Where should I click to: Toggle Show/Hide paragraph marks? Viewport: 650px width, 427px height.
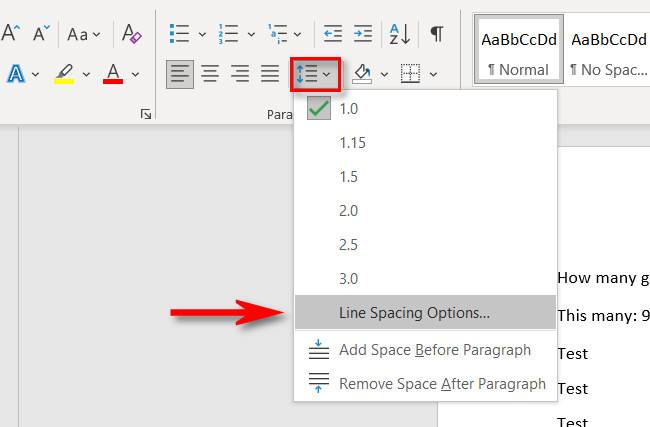(x=436, y=34)
